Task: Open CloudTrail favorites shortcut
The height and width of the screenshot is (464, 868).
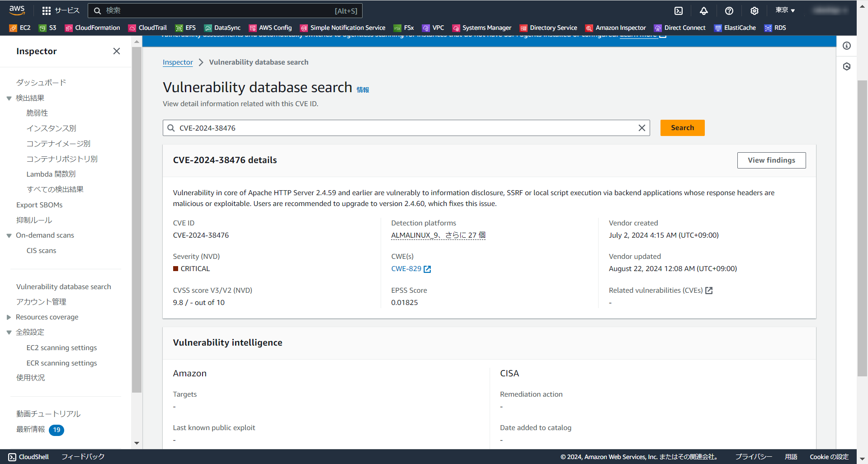Action: pos(148,28)
